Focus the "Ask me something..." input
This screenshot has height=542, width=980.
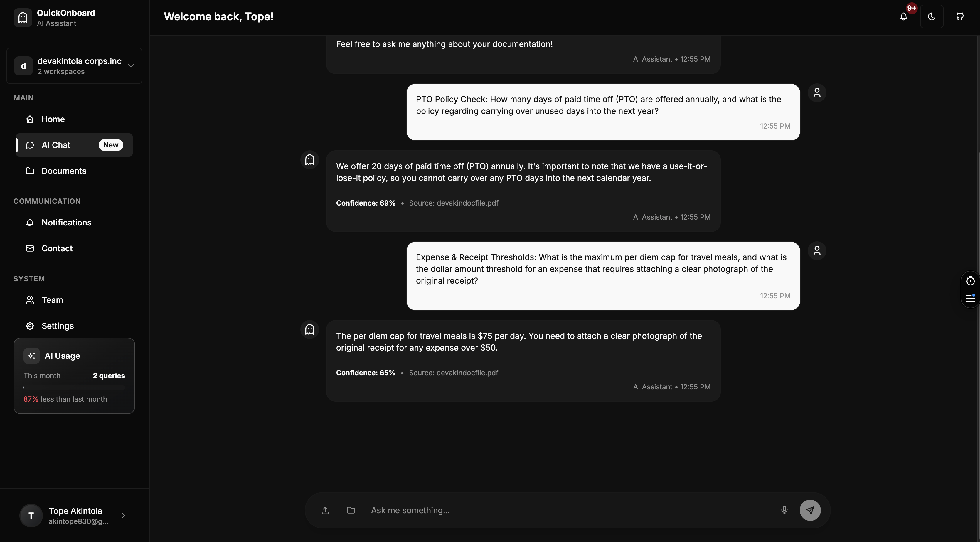571,510
